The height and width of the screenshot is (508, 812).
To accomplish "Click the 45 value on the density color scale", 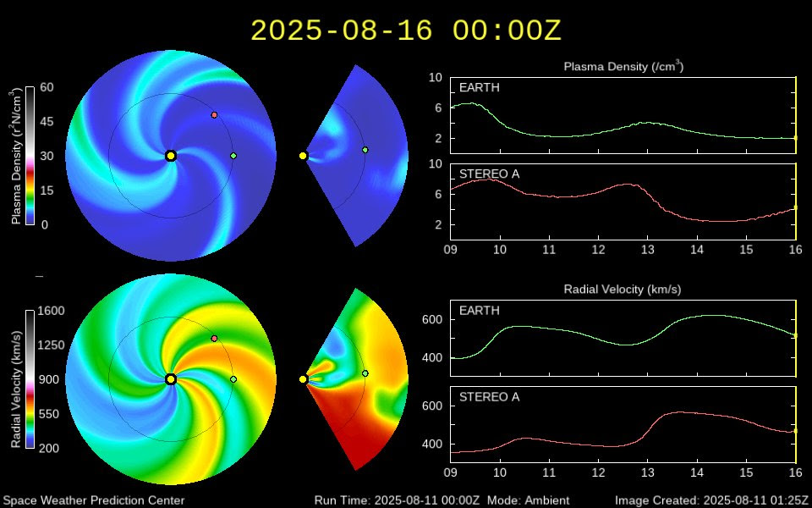I will coord(47,121).
